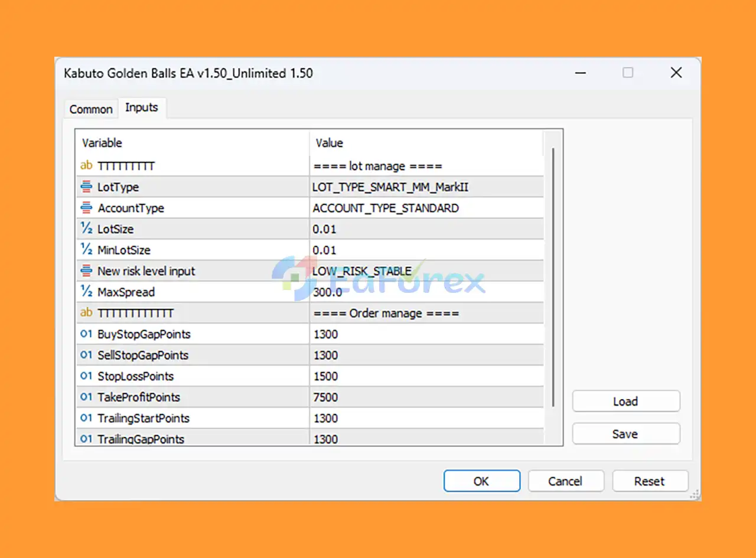Select the MaxSpread variable name
Image resolution: width=756 pixels, height=558 pixels.
(126, 292)
